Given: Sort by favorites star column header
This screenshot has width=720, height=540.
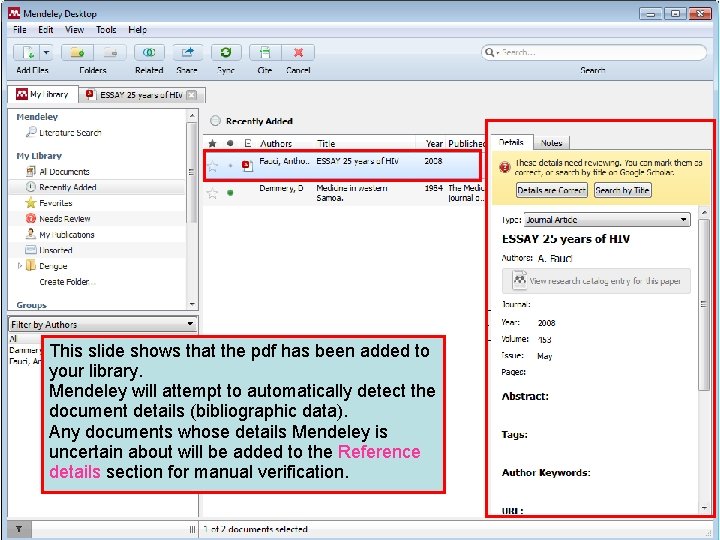Looking at the screenshot, I should [212, 143].
